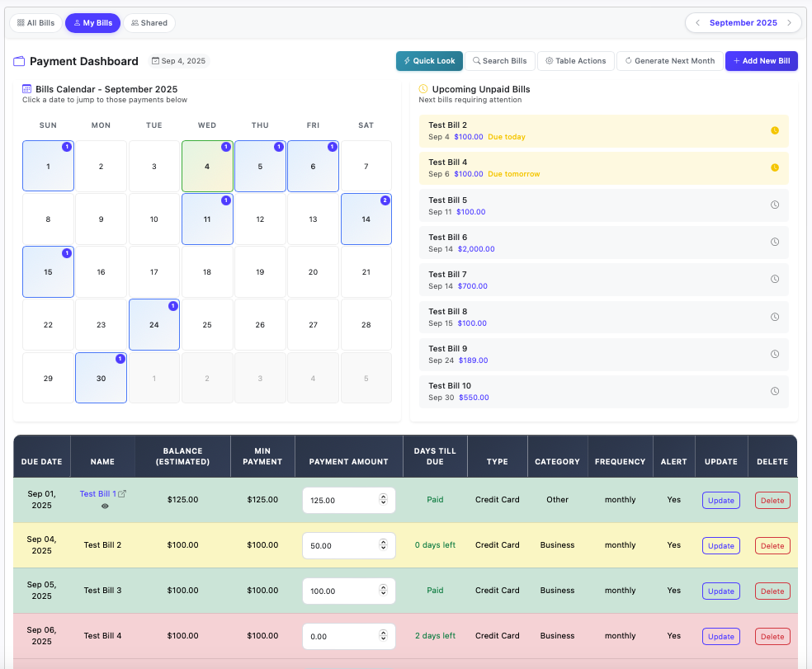Click the clock icon beside Test Bill 6
This screenshot has width=812, height=669.
click(774, 242)
